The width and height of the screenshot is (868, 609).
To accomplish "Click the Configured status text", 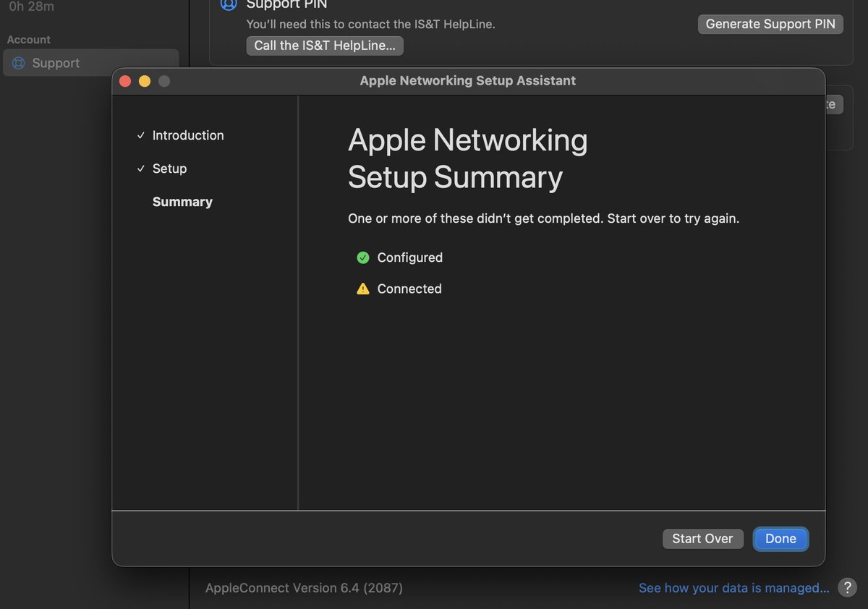I will pos(410,257).
